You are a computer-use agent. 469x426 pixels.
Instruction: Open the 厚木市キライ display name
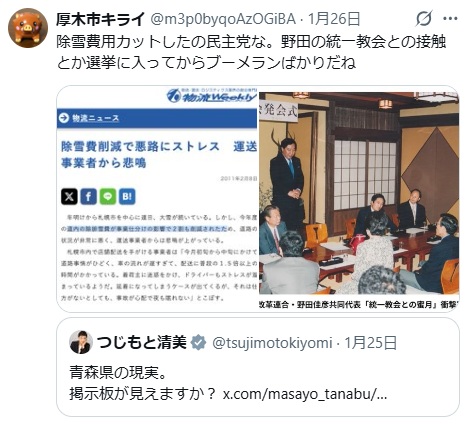[101, 19]
